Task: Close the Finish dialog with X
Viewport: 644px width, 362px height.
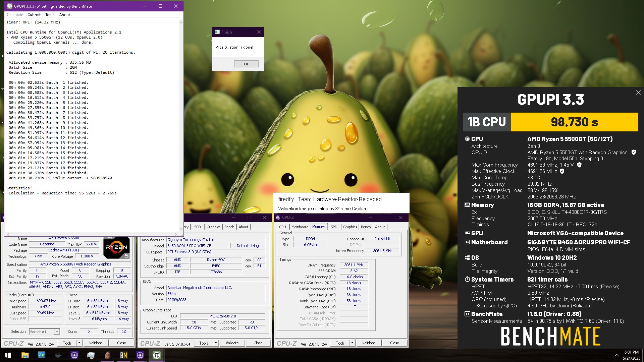Action: click(x=259, y=32)
